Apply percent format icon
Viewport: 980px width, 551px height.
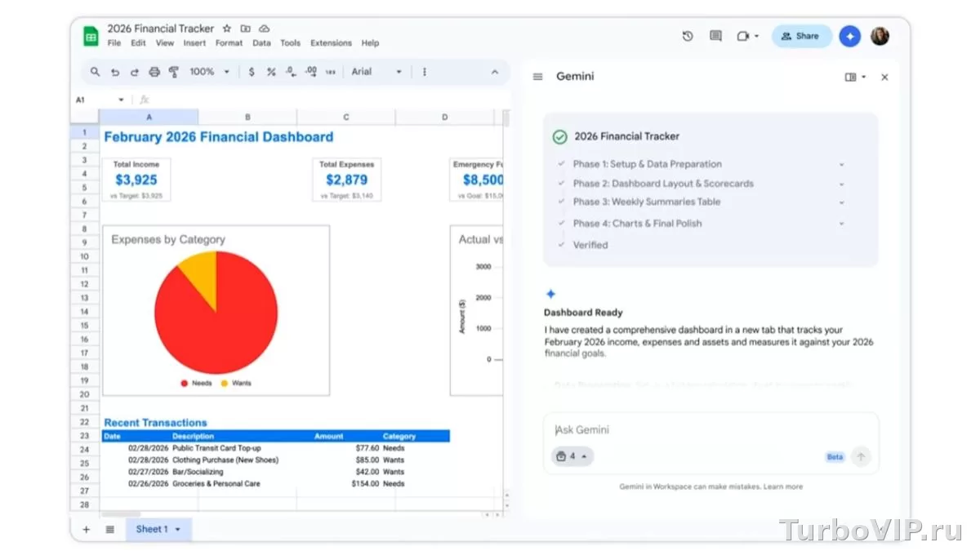(x=271, y=72)
